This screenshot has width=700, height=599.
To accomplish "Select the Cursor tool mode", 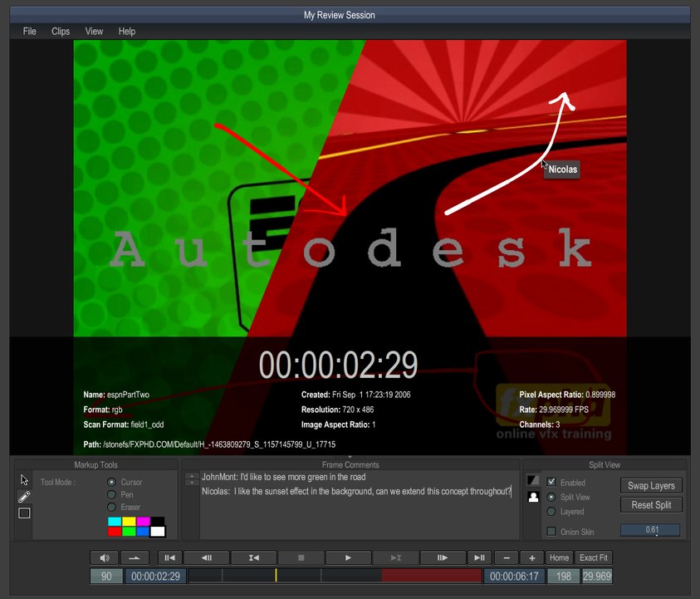I will (111, 482).
